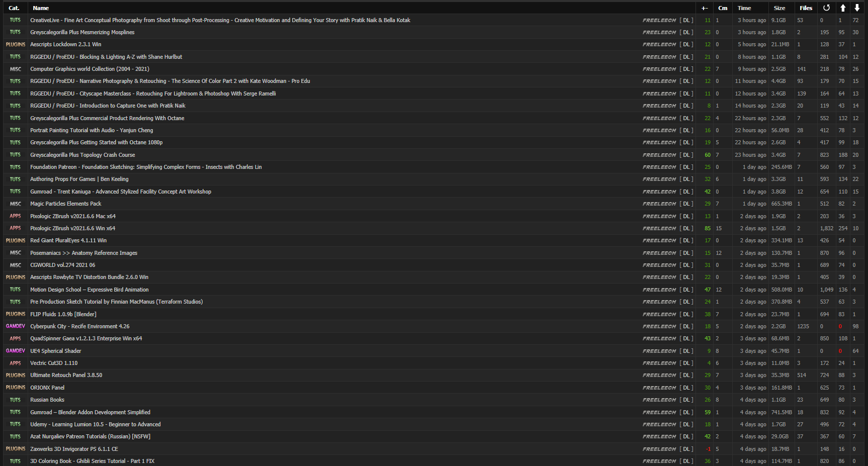Click APPS category icon beside Vectric Cut3D

pyautogui.click(x=15, y=363)
